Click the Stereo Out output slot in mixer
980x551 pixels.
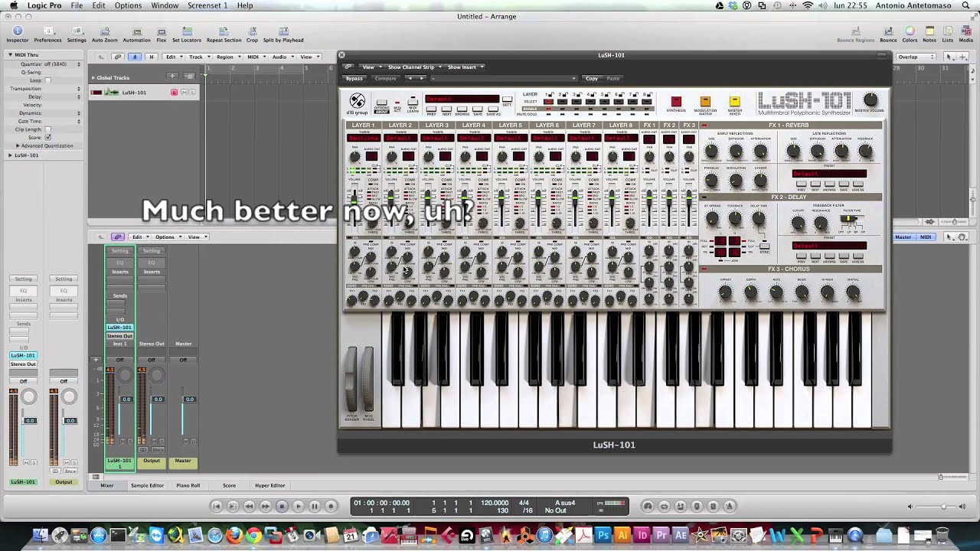(119, 336)
